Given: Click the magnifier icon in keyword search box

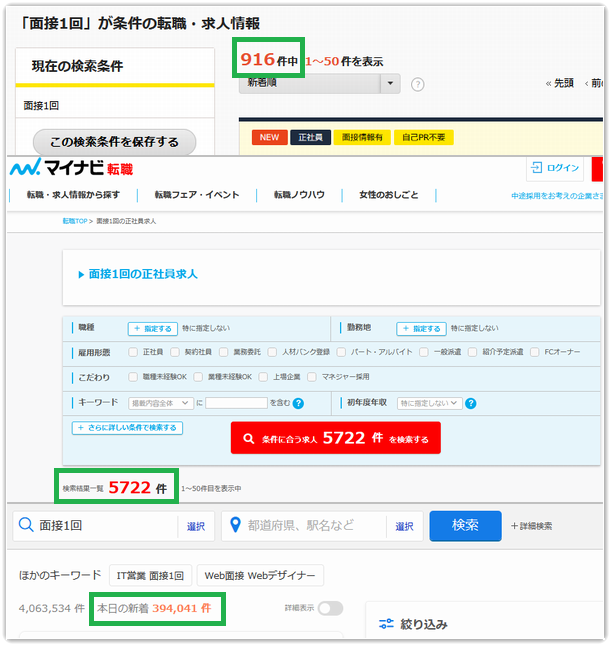Looking at the screenshot, I should coord(27,525).
